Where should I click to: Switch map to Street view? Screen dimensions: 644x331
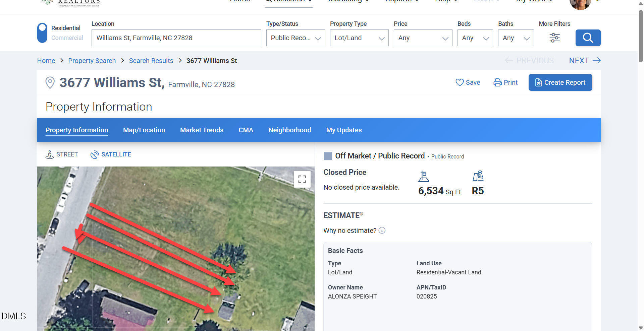pos(62,154)
